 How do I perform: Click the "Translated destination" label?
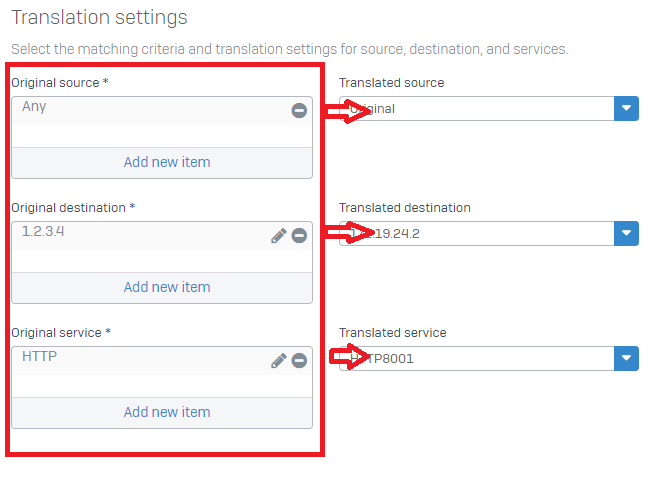(404, 208)
